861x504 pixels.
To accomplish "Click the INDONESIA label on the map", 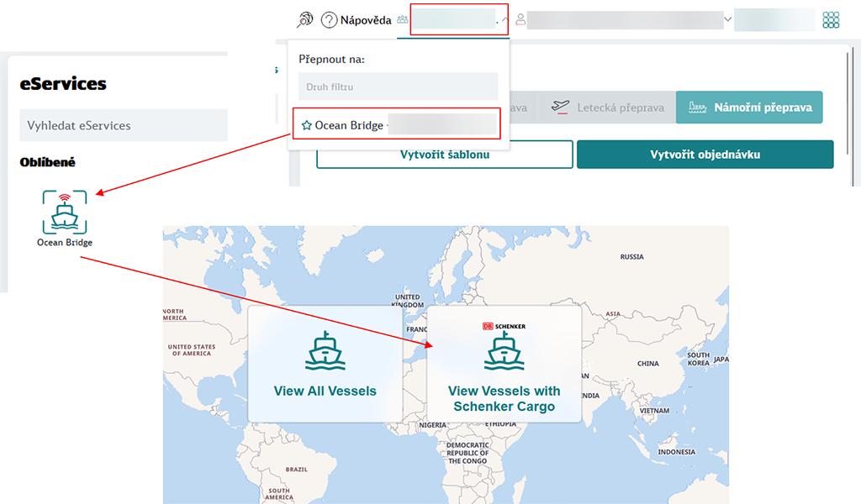I will 677,453.
